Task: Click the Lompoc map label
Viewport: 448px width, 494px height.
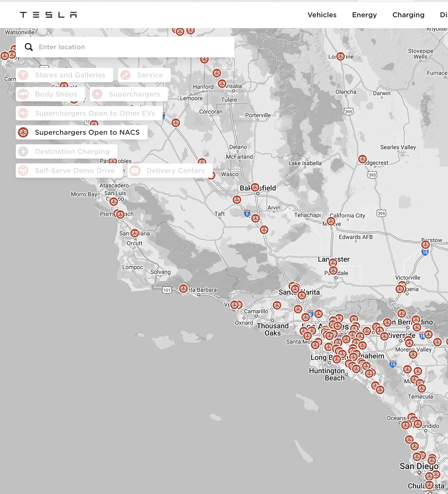Action: (x=133, y=267)
